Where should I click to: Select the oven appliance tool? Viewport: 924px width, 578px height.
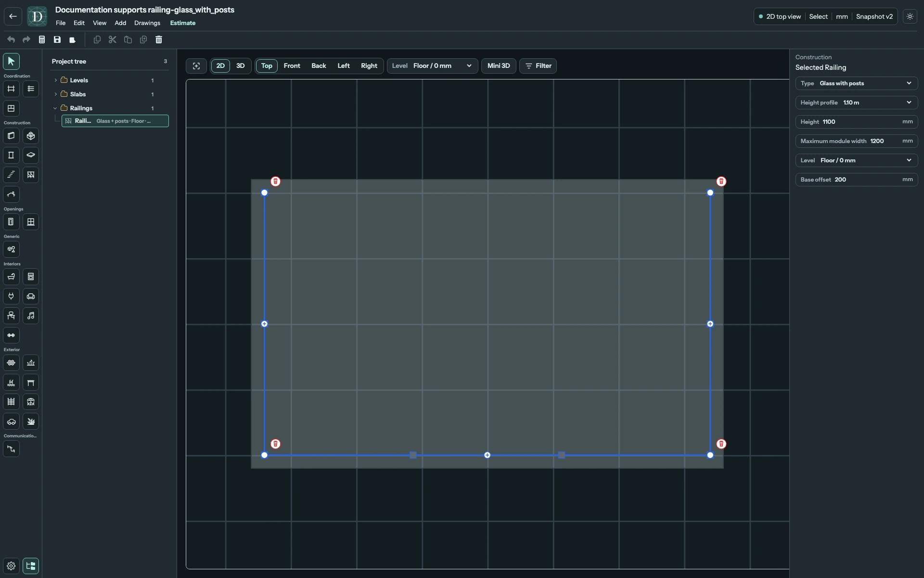tap(31, 277)
